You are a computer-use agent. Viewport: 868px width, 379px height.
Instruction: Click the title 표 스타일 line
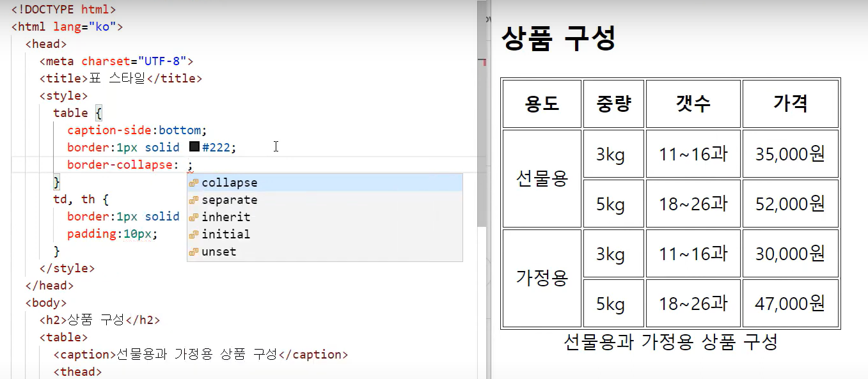click(x=121, y=79)
